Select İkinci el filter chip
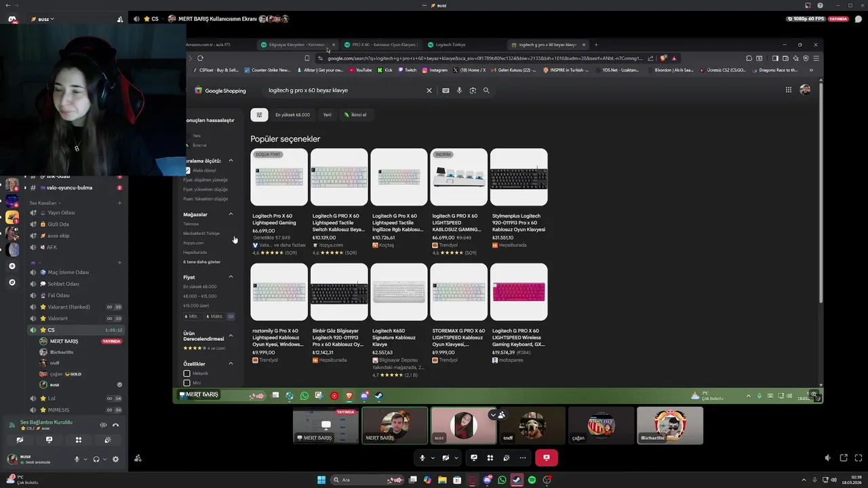 (355, 115)
